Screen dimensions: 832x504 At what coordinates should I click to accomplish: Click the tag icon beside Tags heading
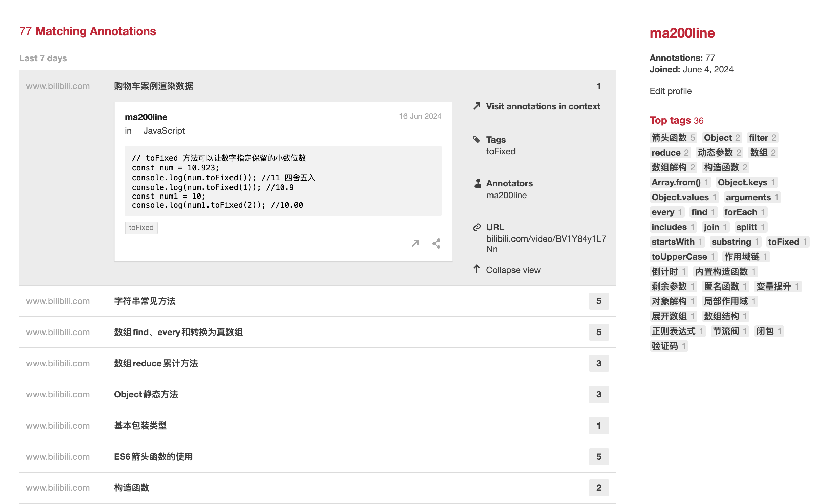coord(477,140)
